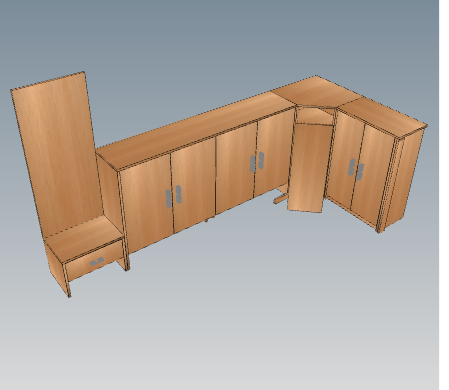Click the handles on the middle door pair

coord(257,162)
